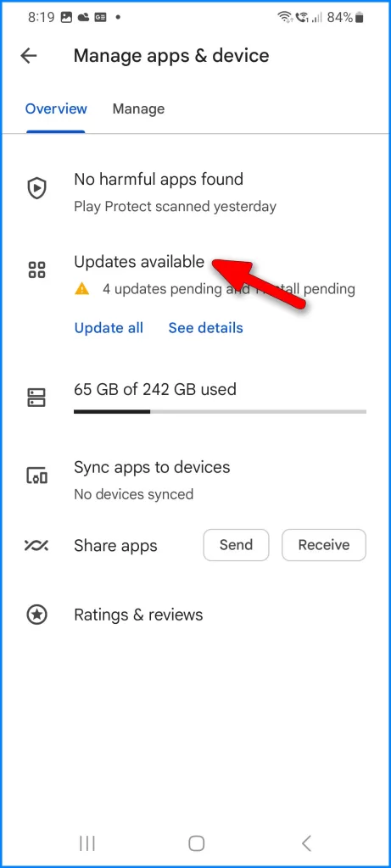
Task: Select the Overview tab
Action: tap(56, 108)
